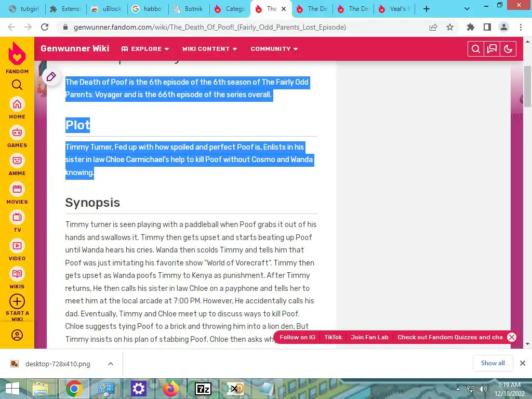View site information lock icon
This screenshot has height=399, width=532.
[65, 27]
